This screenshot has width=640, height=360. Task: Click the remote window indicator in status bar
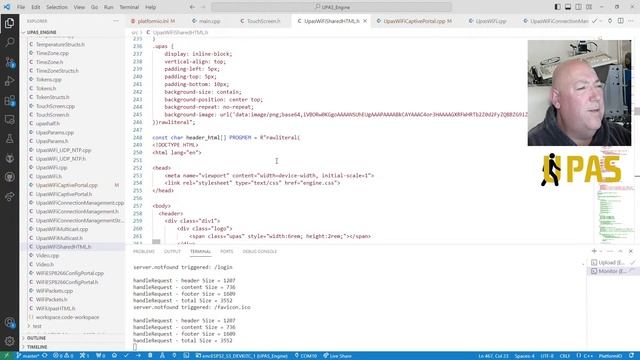tap(6, 356)
